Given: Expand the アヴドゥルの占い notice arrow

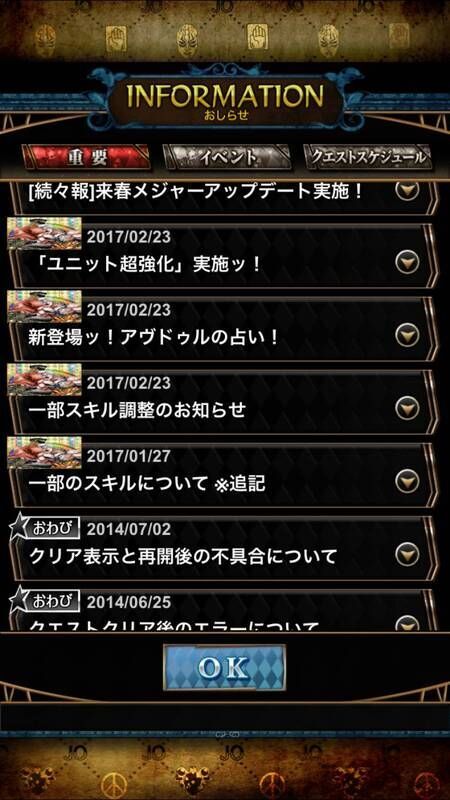Looking at the screenshot, I should tap(407, 336).
